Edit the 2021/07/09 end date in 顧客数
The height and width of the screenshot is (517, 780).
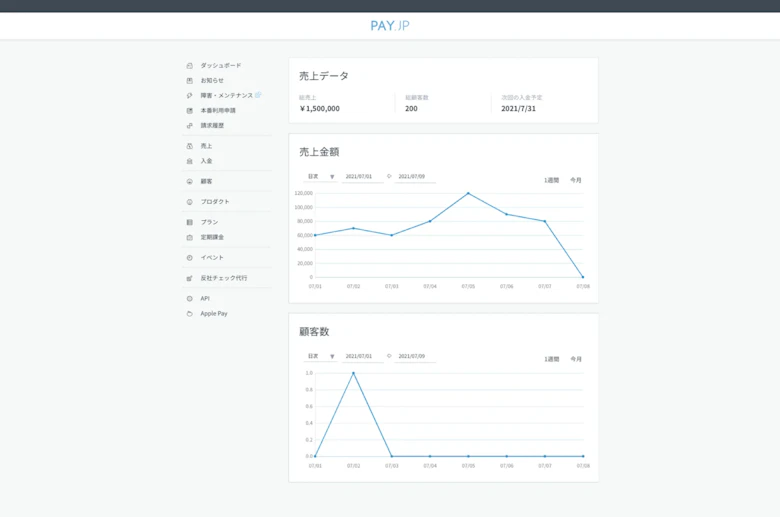415,356
